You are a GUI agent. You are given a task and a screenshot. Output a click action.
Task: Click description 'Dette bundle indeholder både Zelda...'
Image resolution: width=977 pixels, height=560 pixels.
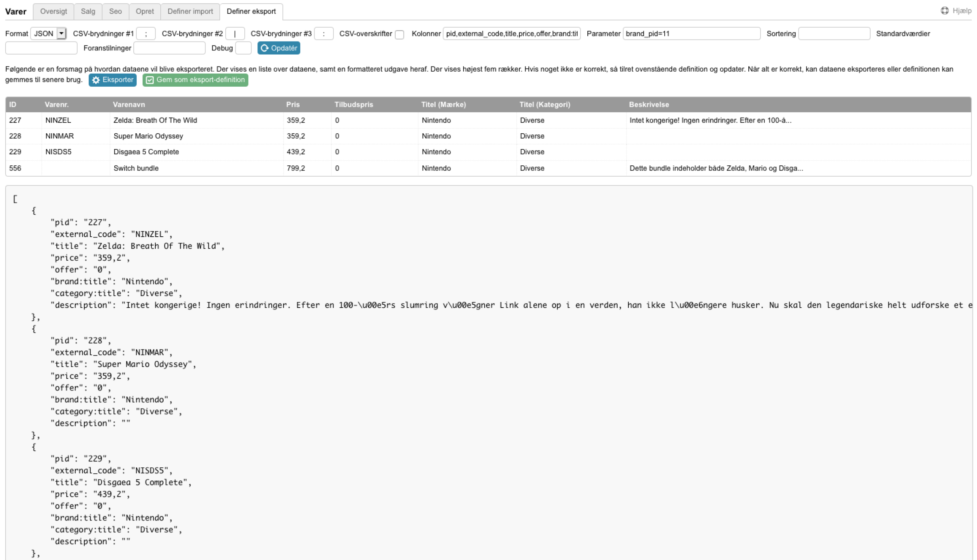point(716,168)
